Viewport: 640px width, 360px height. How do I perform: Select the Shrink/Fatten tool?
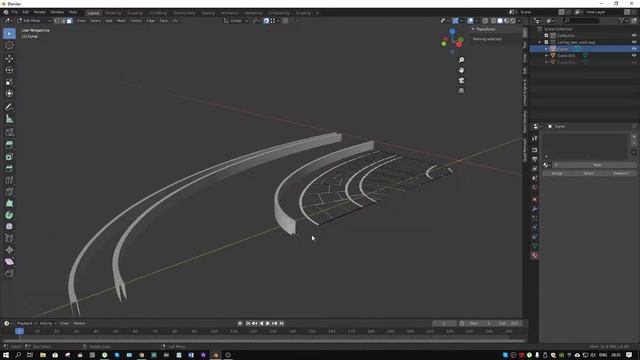pyautogui.click(x=9, y=250)
